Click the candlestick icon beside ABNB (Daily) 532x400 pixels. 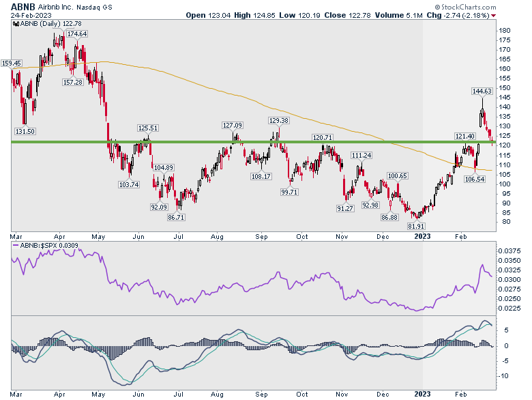[16, 24]
